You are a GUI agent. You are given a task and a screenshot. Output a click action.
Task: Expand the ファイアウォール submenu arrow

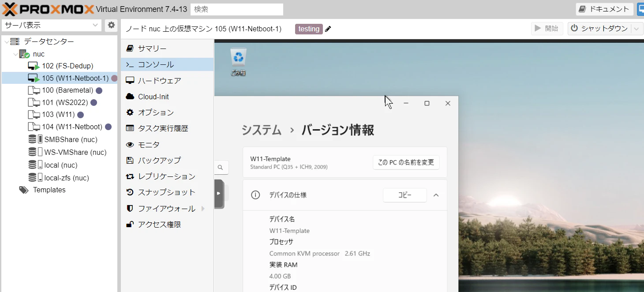(x=203, y=209)
